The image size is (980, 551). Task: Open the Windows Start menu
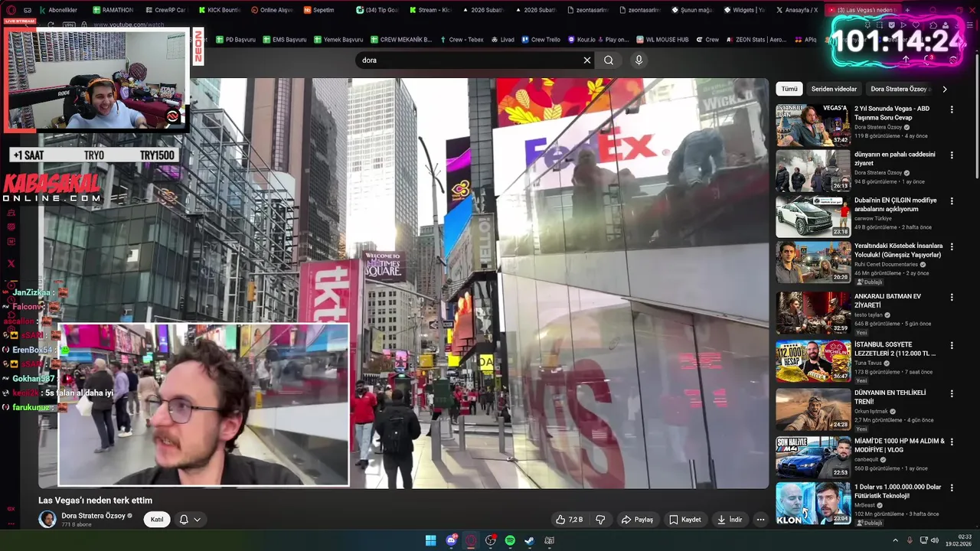[x=430, y=541]
